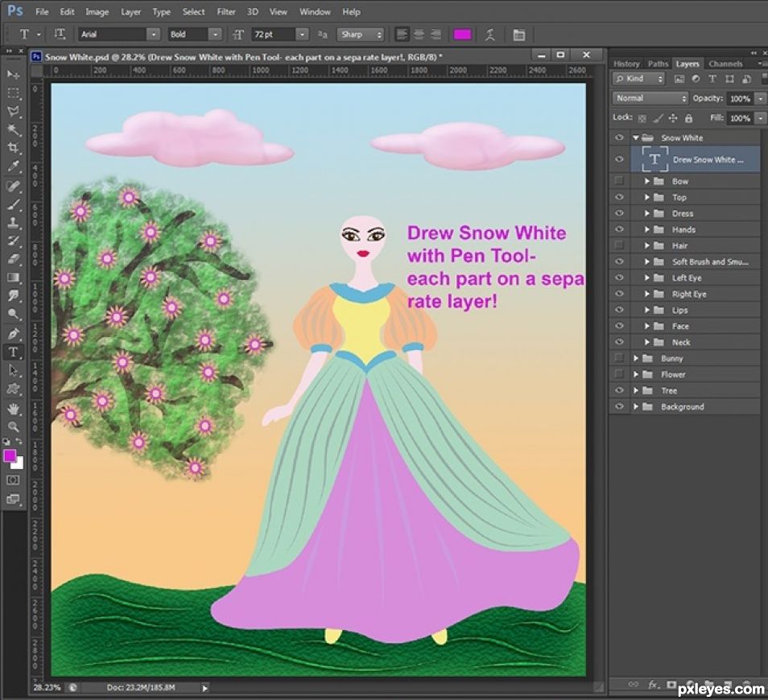Expand the Hands group
Screen dimensions: 768x700
tap(647, 229)
